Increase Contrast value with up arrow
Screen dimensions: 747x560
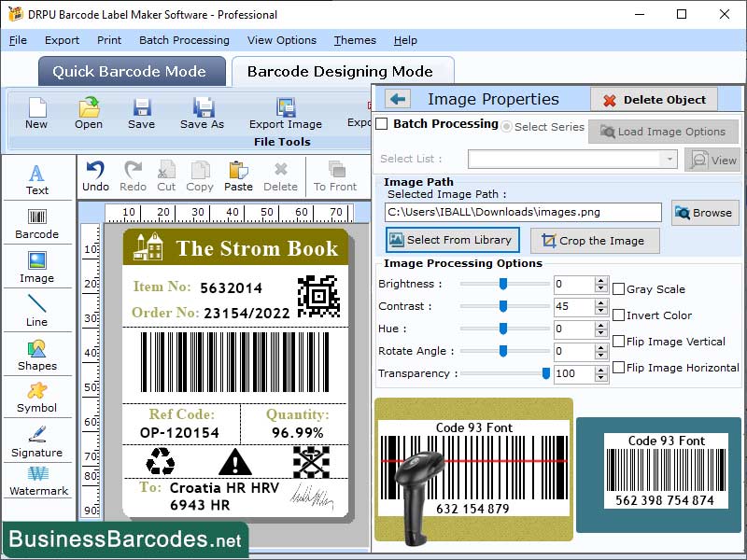click(x=601, y=302)
